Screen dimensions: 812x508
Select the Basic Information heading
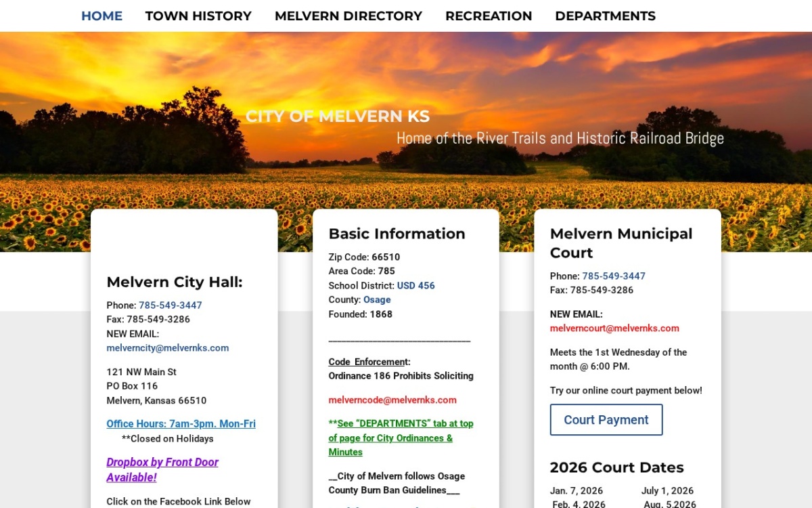click(x=397, y=234)
